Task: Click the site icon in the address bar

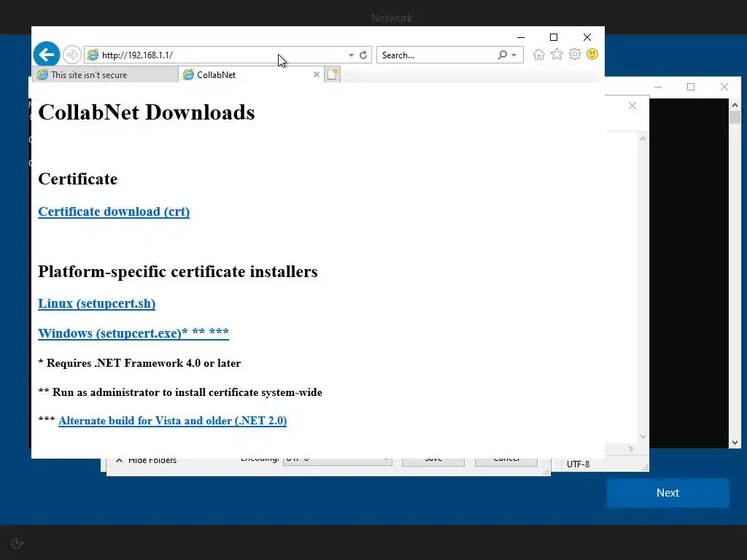Action: [93, 55]
